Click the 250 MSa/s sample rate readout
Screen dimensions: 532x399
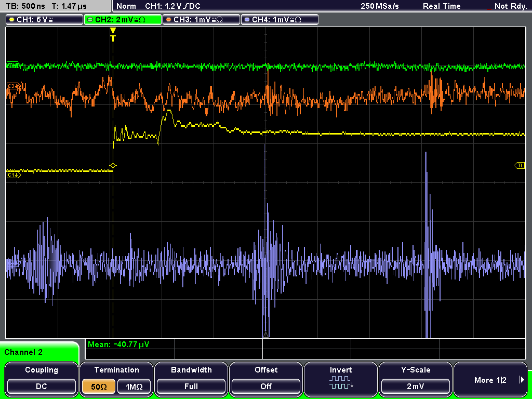(380, 6)
